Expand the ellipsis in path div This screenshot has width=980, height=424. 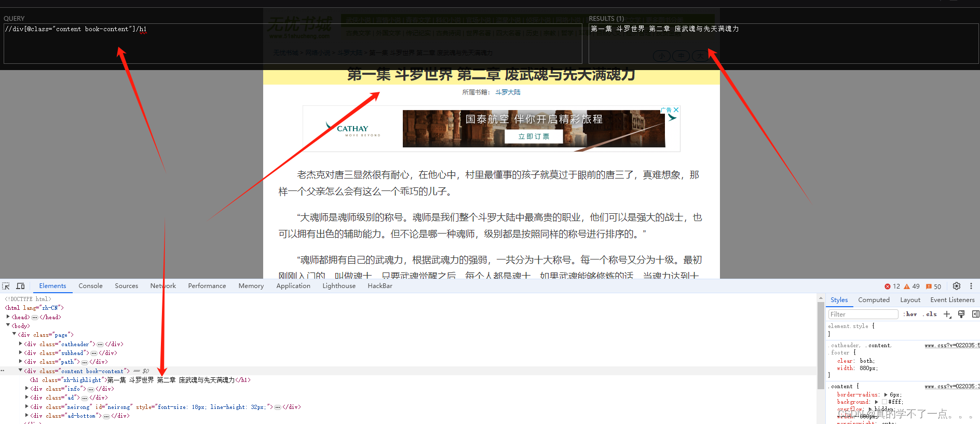click(x=85, y=362)
